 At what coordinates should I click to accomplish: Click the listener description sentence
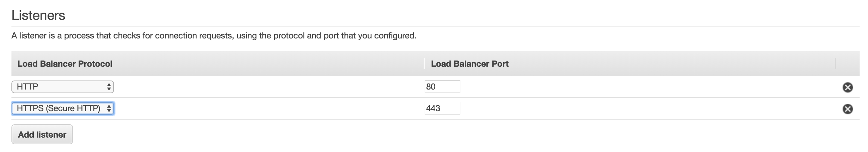coord(214,36)
